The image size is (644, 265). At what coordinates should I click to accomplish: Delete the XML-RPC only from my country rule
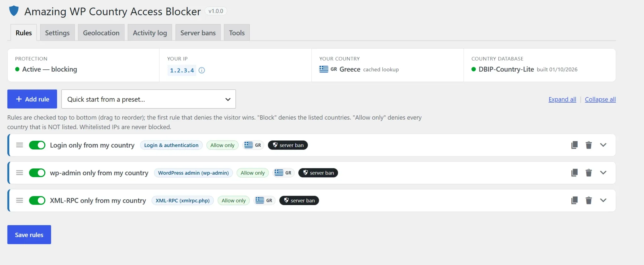coord(589,200)
